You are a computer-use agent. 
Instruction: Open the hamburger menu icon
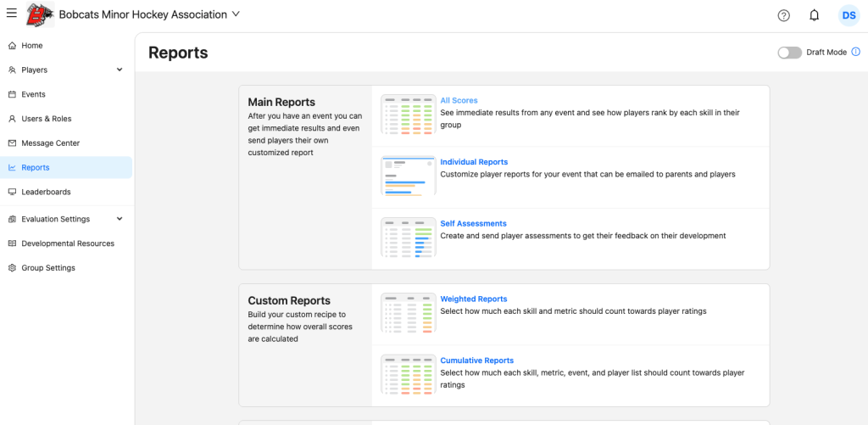pos(11,14)
